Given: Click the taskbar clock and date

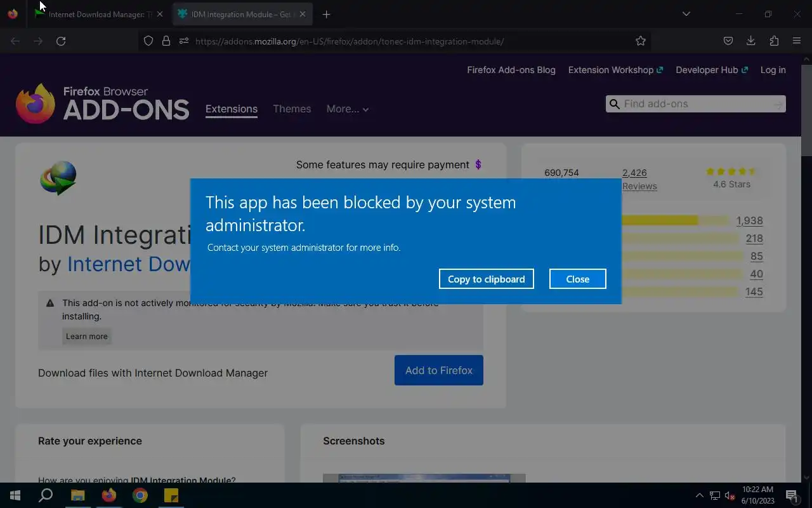Looking at the screenshot, I should (x=757, y=495).
